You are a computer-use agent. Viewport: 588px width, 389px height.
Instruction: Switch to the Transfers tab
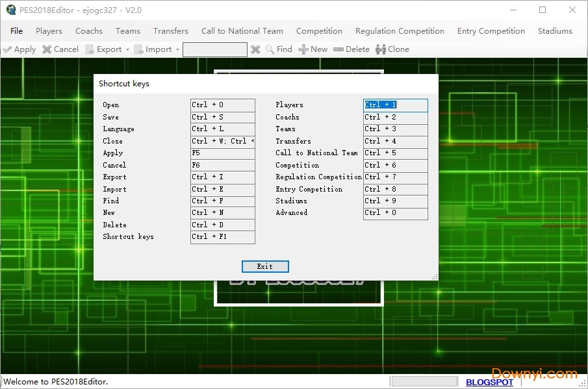pos(171,31)
